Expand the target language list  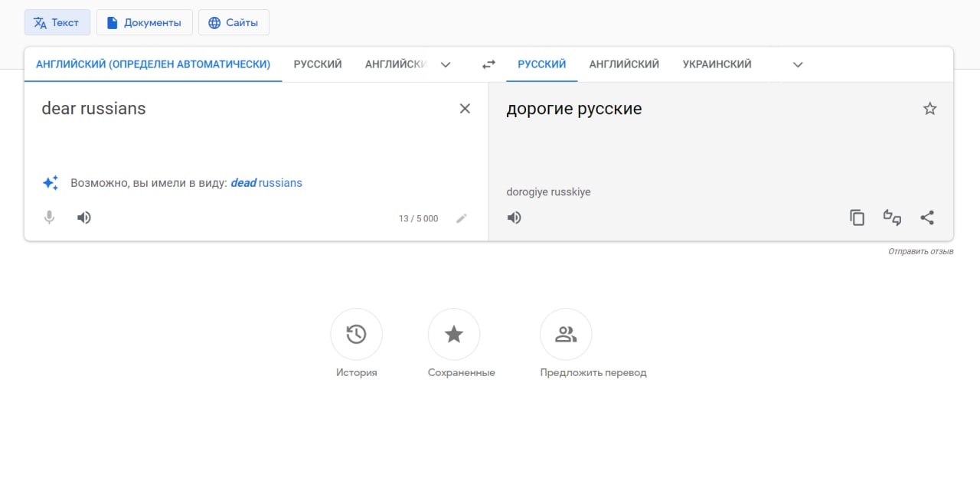pos(798,65)
